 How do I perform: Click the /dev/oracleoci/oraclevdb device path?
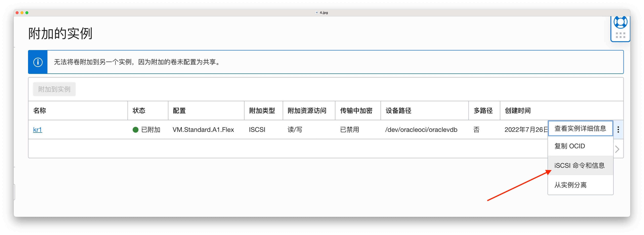tap(421, 130)
